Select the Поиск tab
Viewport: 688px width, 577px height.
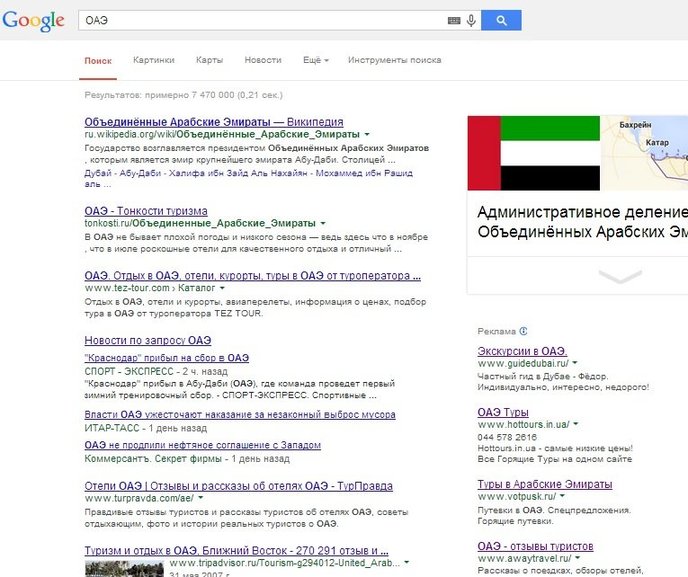pos(98,61)
